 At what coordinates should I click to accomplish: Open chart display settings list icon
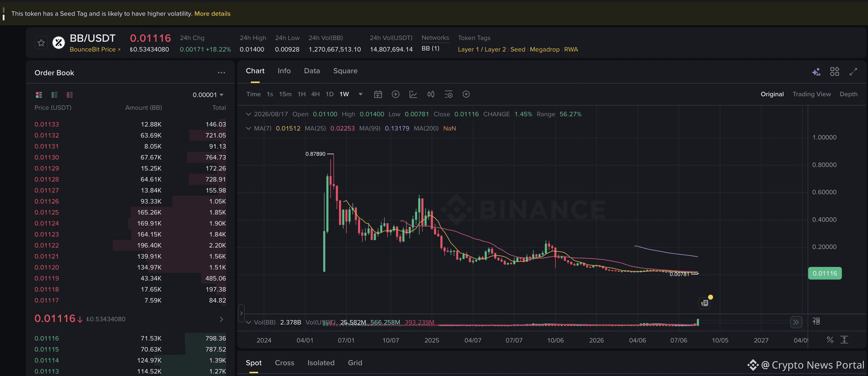(448, 94)
